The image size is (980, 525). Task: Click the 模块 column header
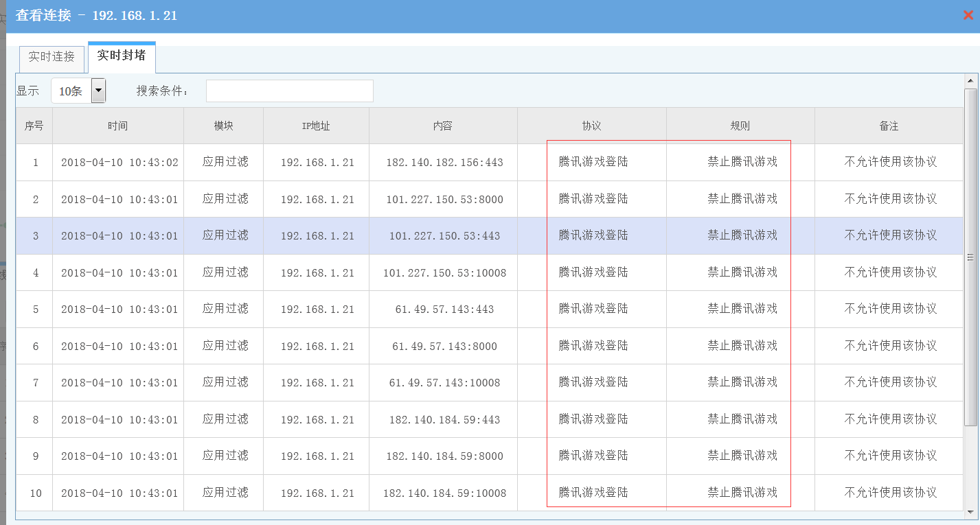pos(223,126)
